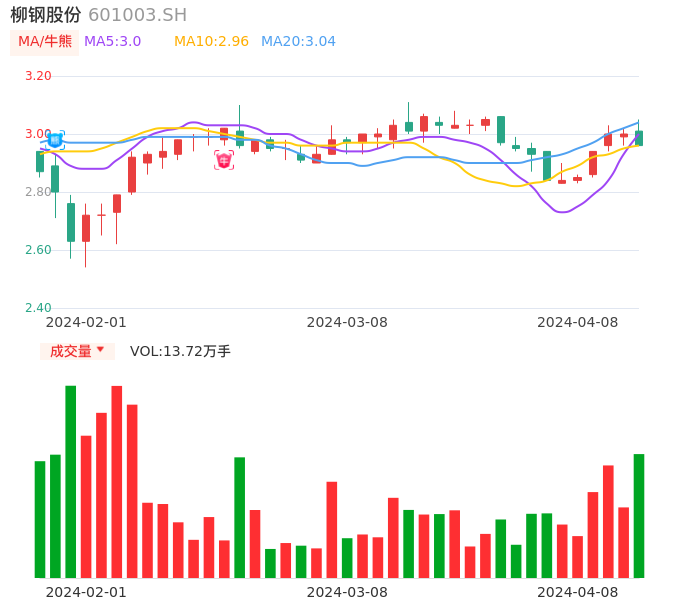Click the 2.60 price axis label
Screen dimensions: 686x606
click(38, 250)
